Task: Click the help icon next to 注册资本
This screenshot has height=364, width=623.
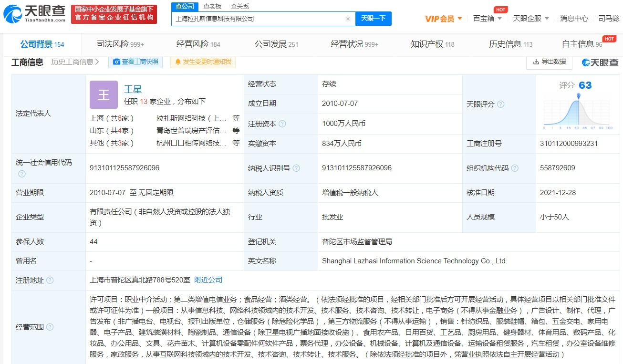Action: (x=282, y=124)
